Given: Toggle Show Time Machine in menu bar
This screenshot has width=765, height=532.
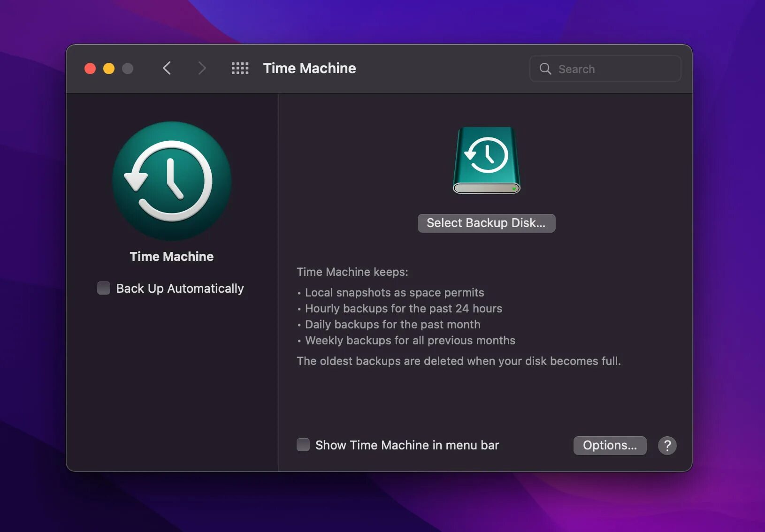Looking at the screenshot, I should pos(303,445).
